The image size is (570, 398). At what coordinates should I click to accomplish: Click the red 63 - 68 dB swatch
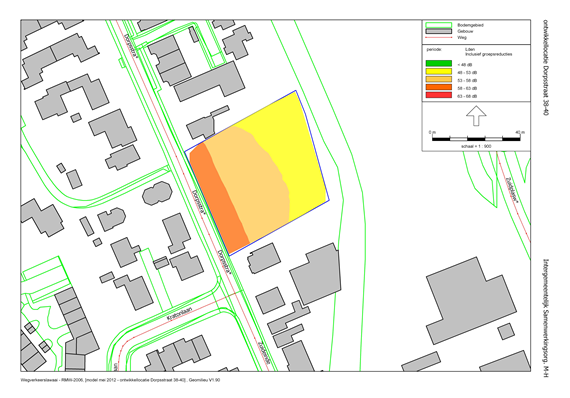coord(439,95)
